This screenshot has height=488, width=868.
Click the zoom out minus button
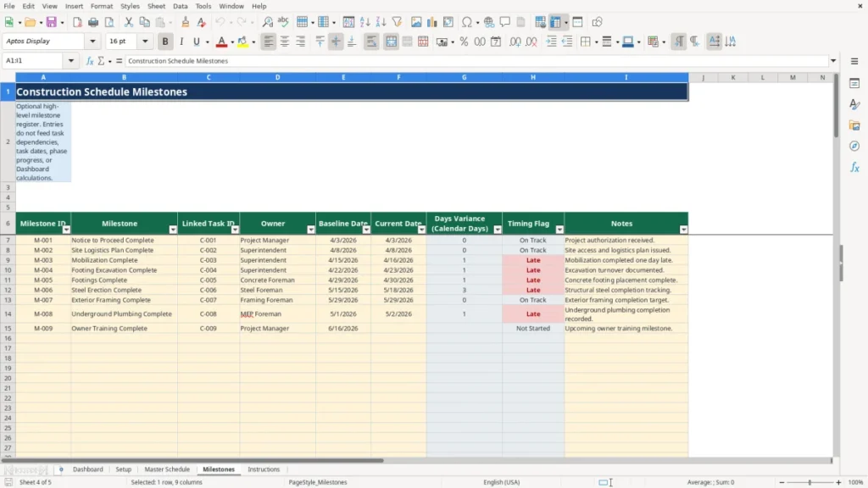point(782,482)
